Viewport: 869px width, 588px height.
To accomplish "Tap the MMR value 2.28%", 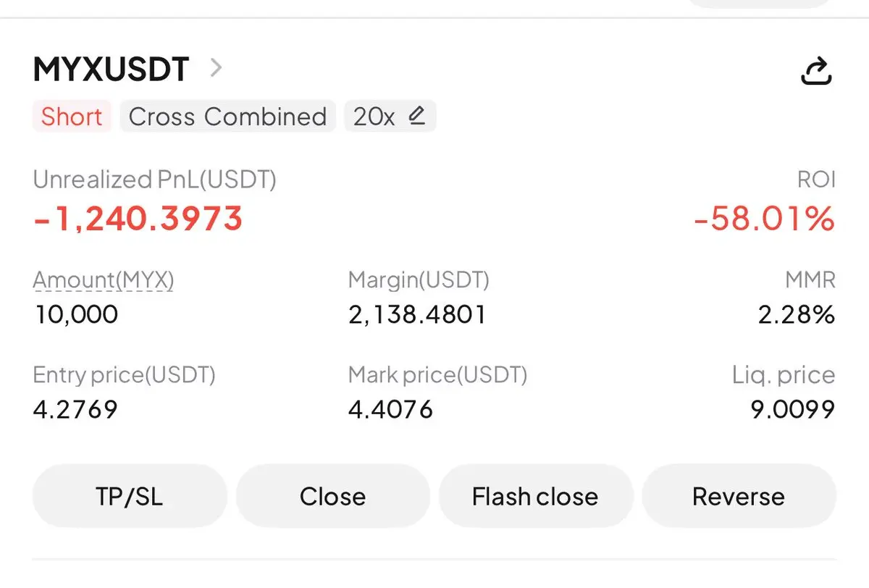I will click(797, 314).
